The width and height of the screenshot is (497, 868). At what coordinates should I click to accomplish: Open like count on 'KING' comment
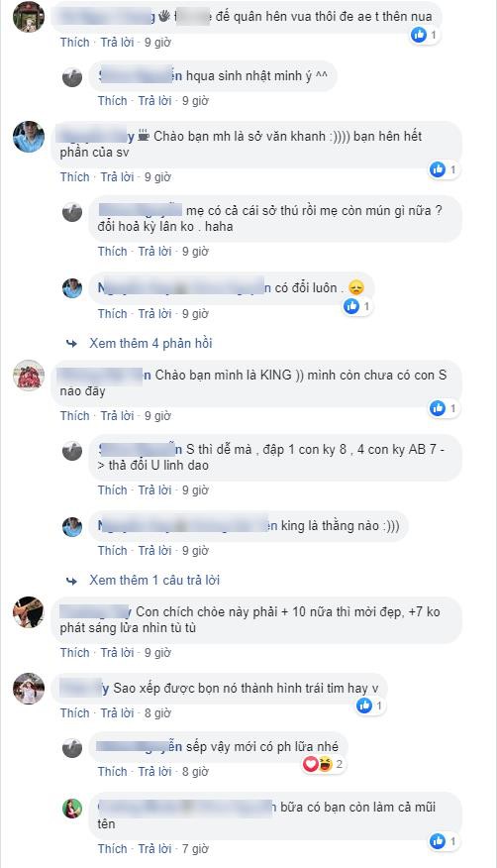click(x=452, y=408)
